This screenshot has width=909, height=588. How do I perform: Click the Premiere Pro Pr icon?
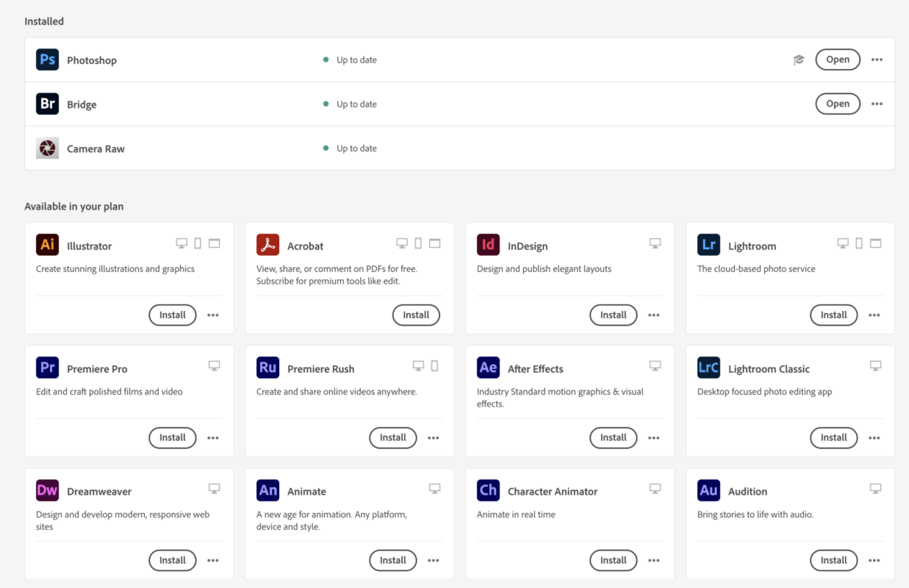(47, 367)
